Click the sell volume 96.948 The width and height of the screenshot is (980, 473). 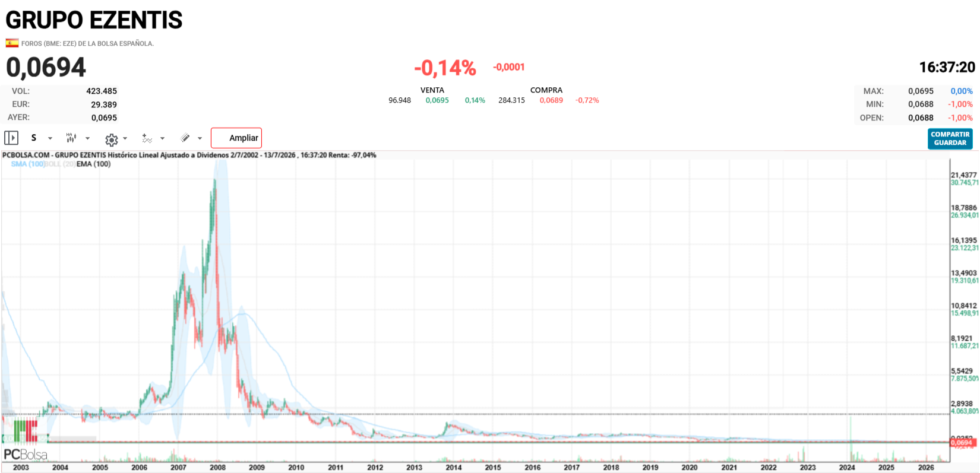click(400, 100)
